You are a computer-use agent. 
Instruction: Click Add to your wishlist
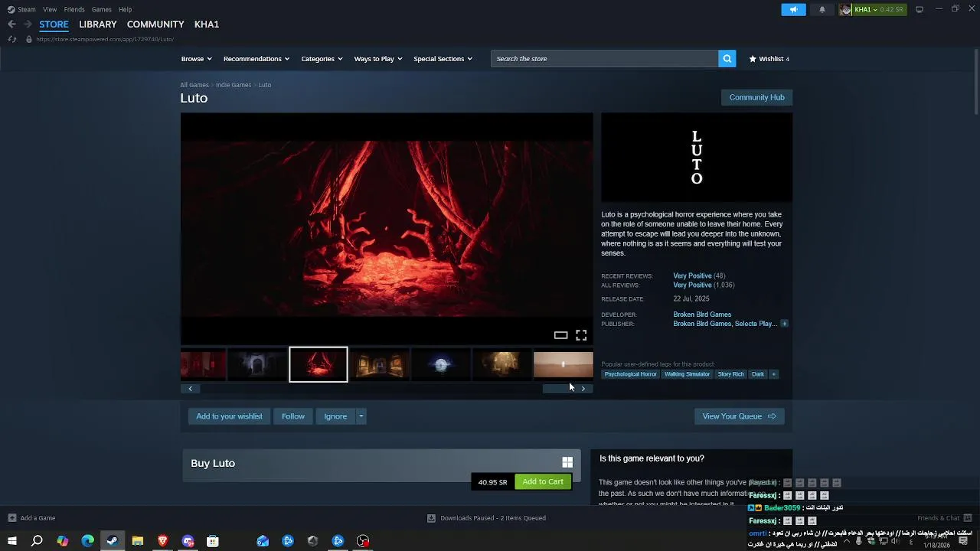click(x=229, y=416)
